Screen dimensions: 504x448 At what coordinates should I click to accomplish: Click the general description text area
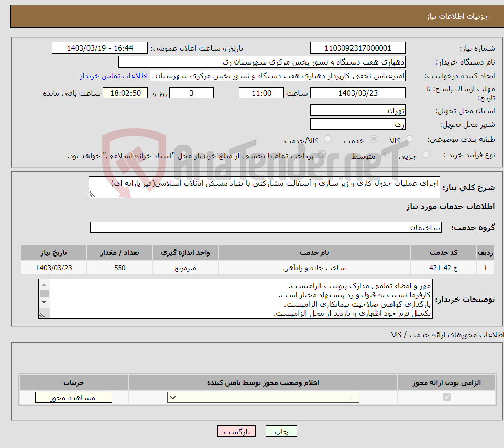264,187
